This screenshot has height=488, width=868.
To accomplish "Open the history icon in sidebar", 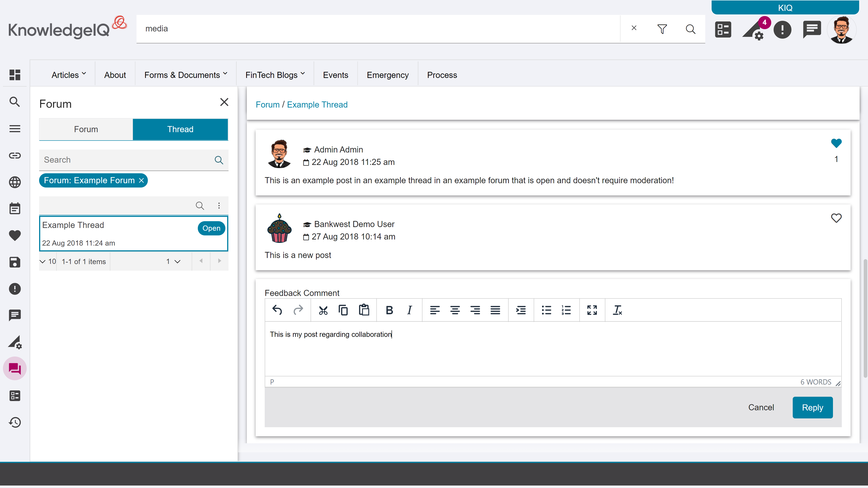I will tap(15, 422).
